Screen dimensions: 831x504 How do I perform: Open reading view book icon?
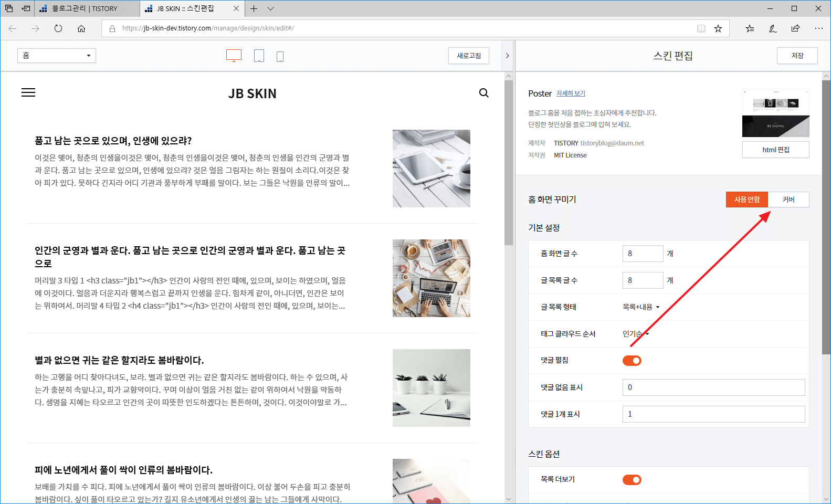[701, 28]
